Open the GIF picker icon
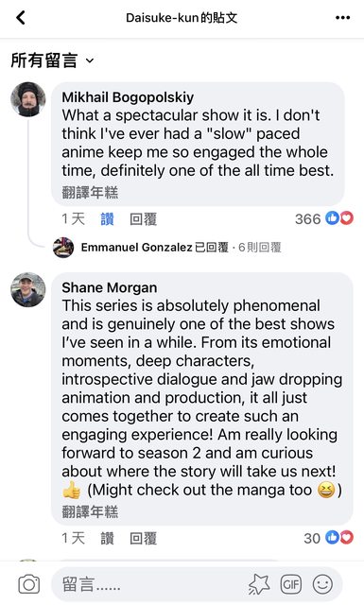 tap(290, 584)
